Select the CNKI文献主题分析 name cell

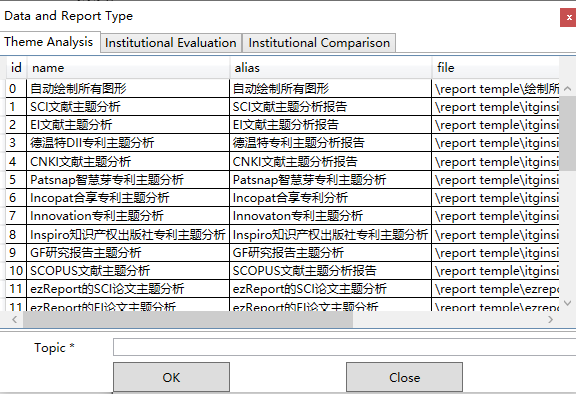[x=128, y=161]
